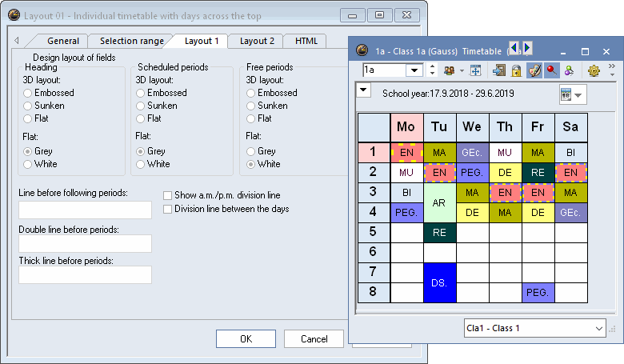Open the 1a class selection dropdown

[414, 70]
